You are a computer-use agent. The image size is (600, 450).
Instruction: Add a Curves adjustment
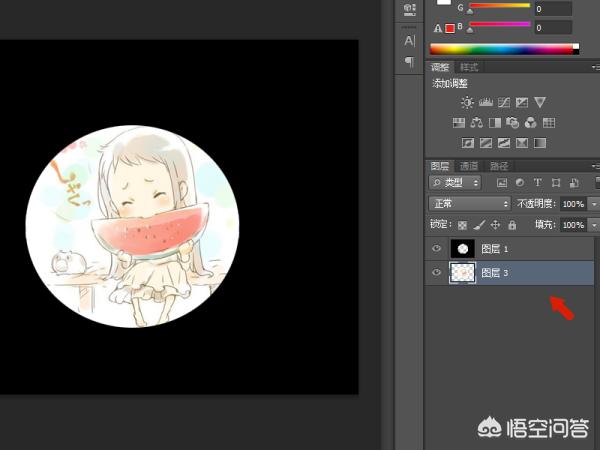pos(503,102)
